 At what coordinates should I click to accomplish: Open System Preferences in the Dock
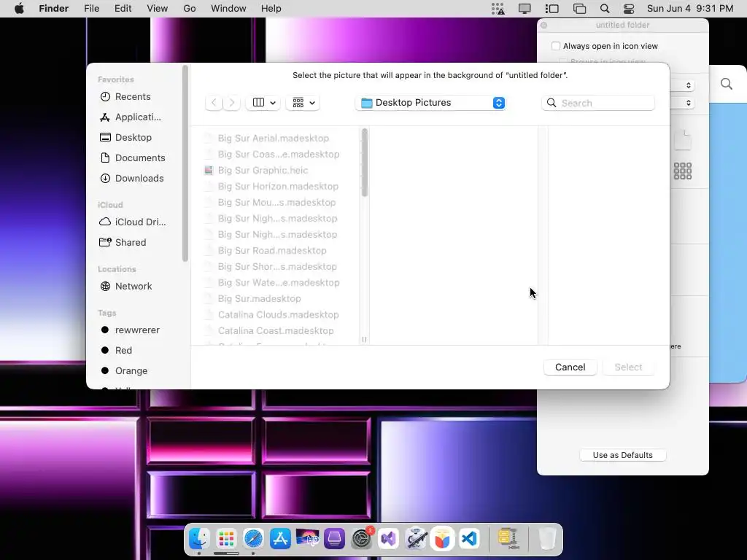(362, 539)
